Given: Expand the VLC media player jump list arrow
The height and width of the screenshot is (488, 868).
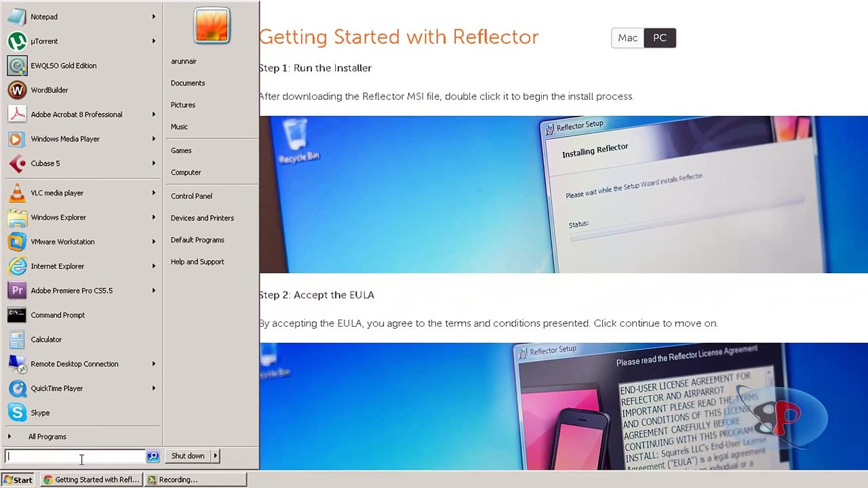Looking at the screenshot, I should tap(153, 193).
